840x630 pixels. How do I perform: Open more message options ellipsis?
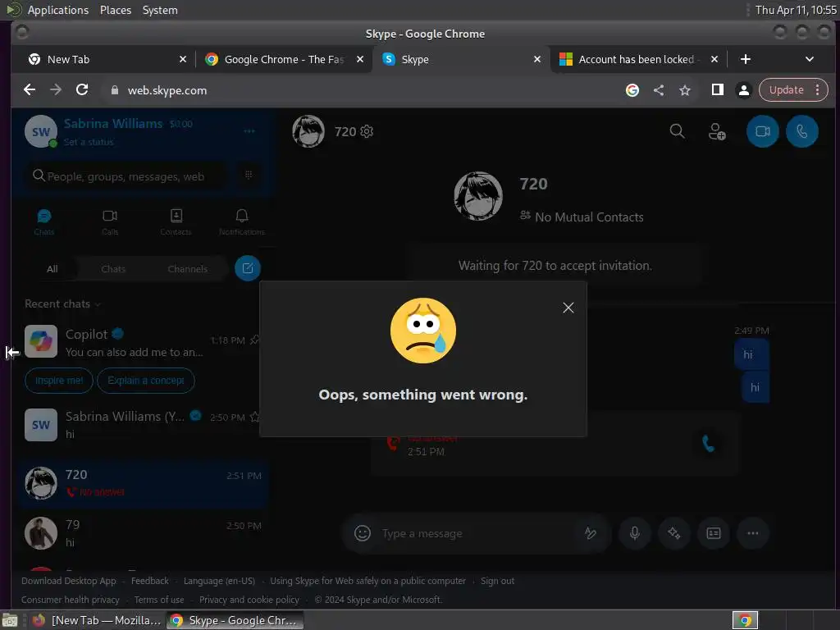coord(753,533)
